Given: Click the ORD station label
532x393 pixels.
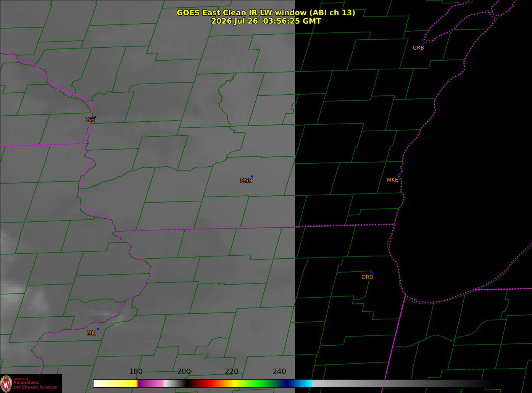Looking at the screenshot, I should pyautogui.click(x=367, y=277).
